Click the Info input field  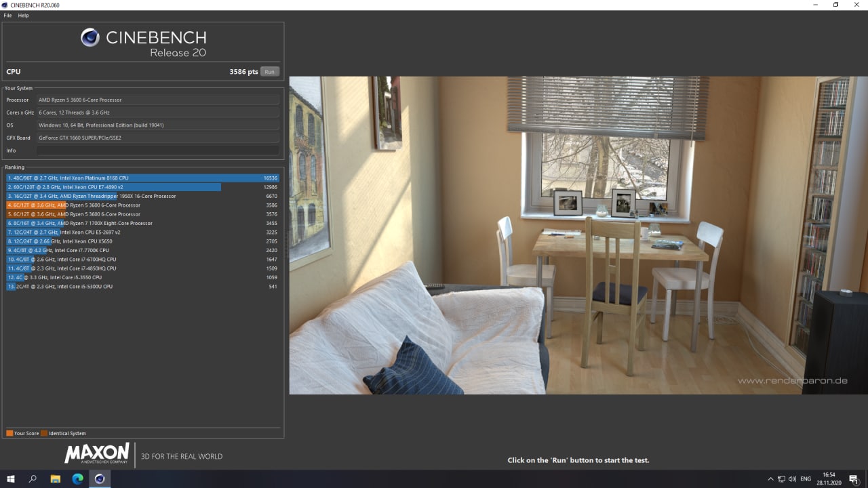coord(157,150)
